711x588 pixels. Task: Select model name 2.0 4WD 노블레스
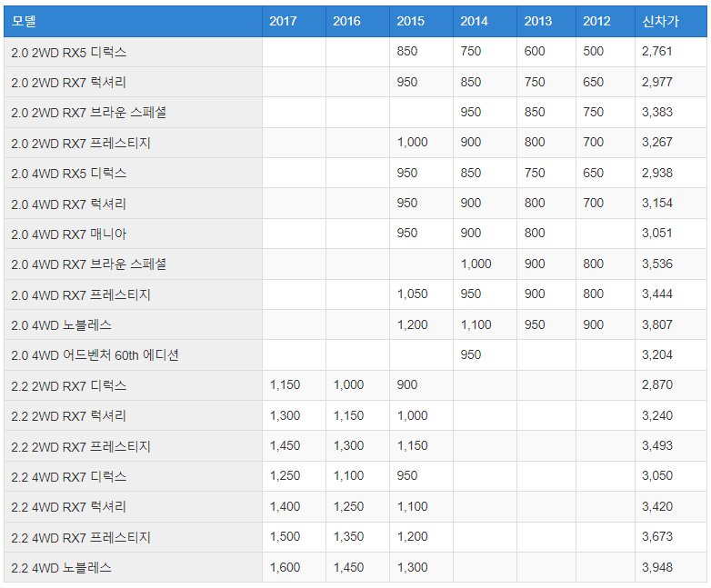pos(61,325)
